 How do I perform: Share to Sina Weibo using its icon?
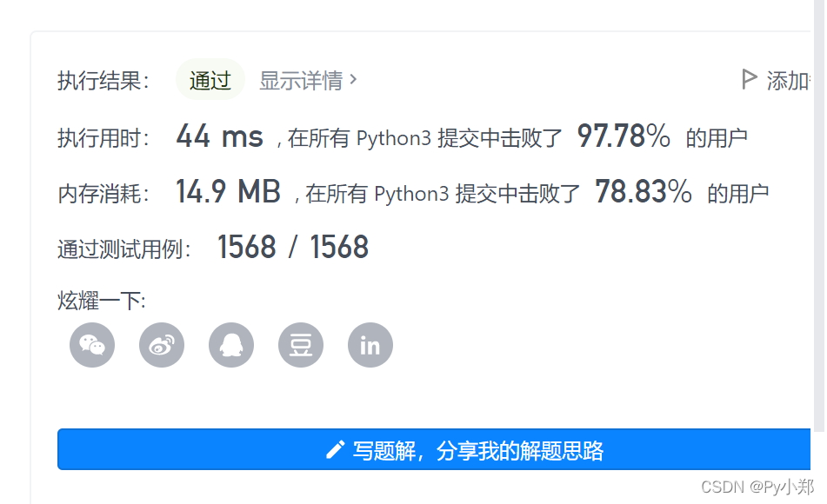point(161,344)
